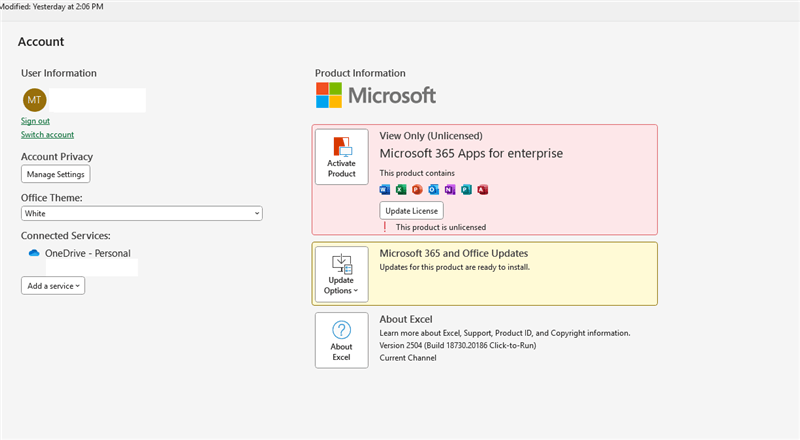Click the OneNote icon in product list
Image resolution: width=800 pixels, height=440 pixels.
(449, 190)
